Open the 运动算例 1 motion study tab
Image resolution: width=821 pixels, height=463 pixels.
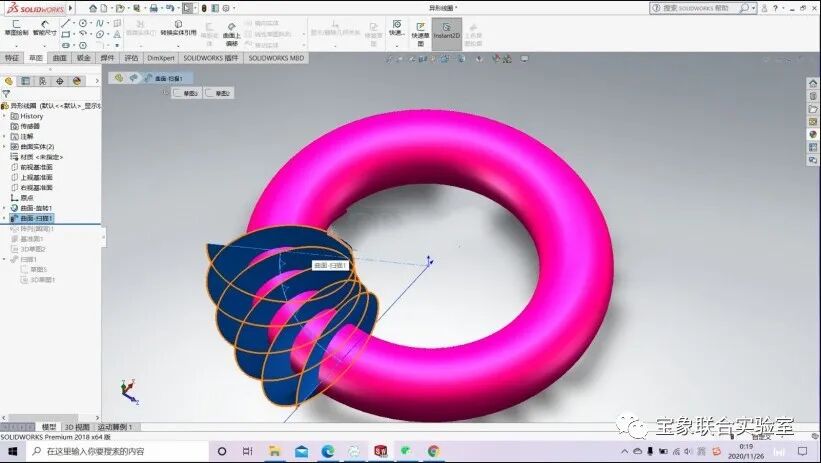[x=115, y=427]
